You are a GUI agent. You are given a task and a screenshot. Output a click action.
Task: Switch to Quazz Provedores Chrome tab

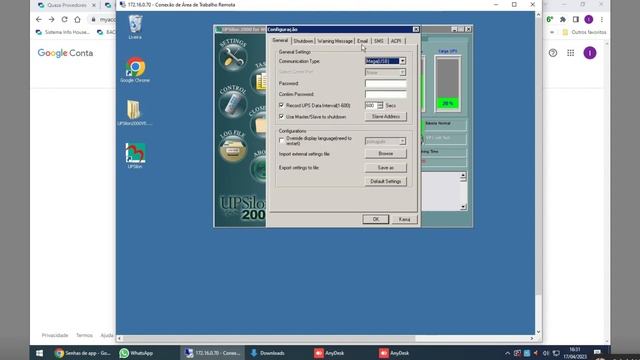coord(67,5)
